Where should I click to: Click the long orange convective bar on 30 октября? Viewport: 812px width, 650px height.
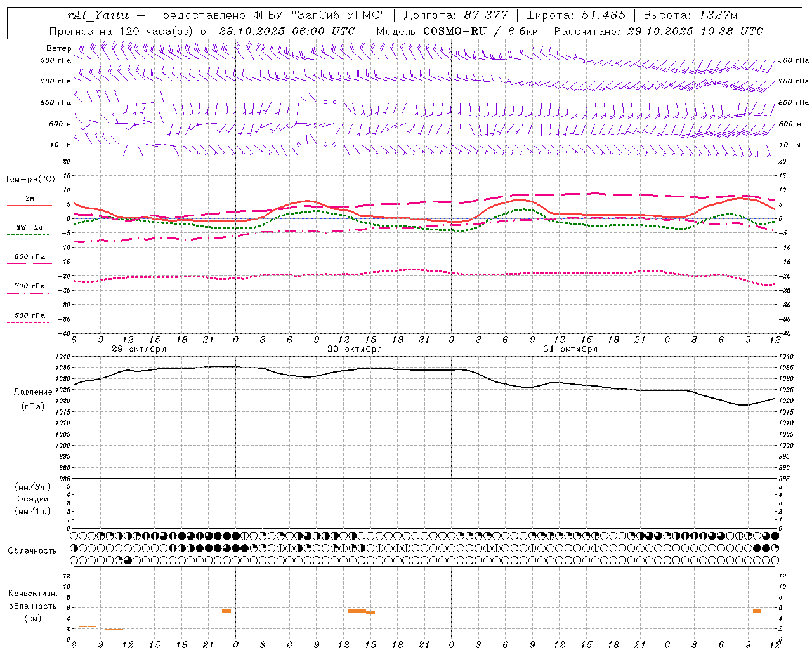point(357,611)
